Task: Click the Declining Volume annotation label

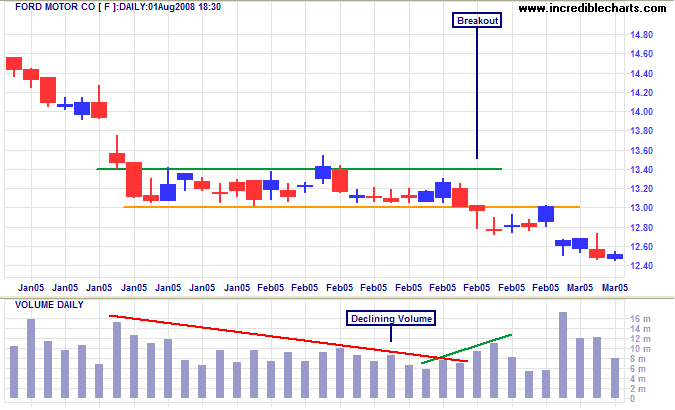Action: tap(391, 318)
